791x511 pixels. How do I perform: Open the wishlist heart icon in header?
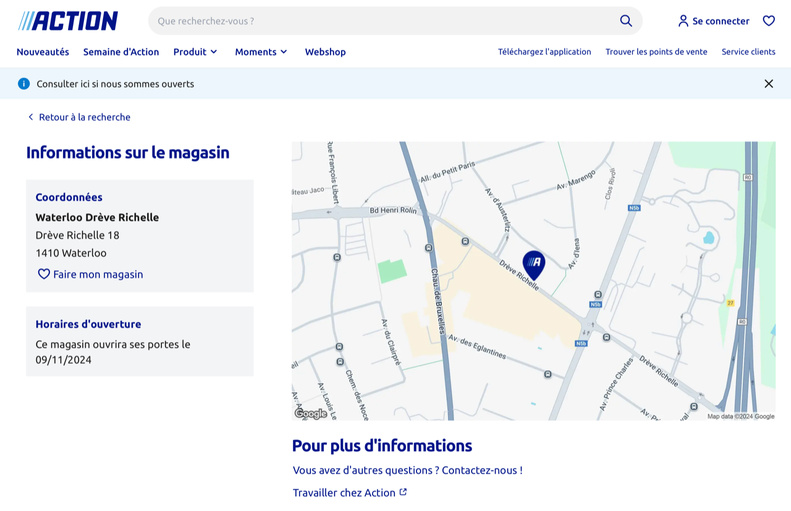pos(768,21)
